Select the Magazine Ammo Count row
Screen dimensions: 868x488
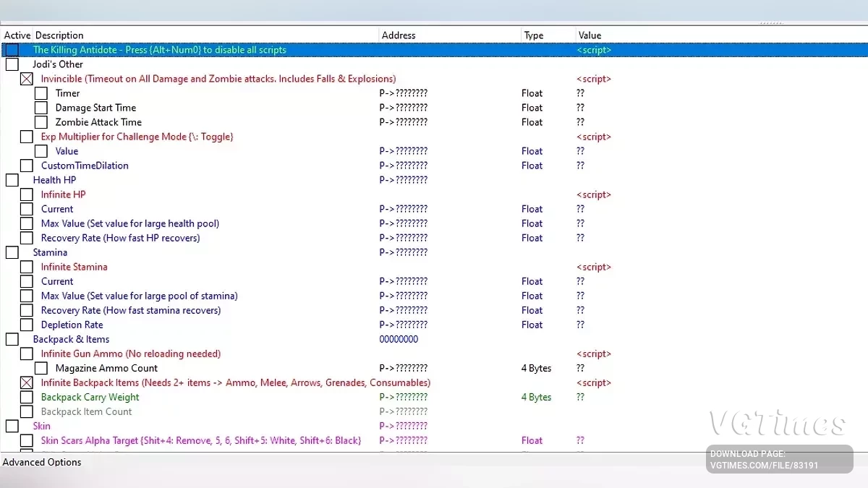pyautogui.click(x=106, y=368)
